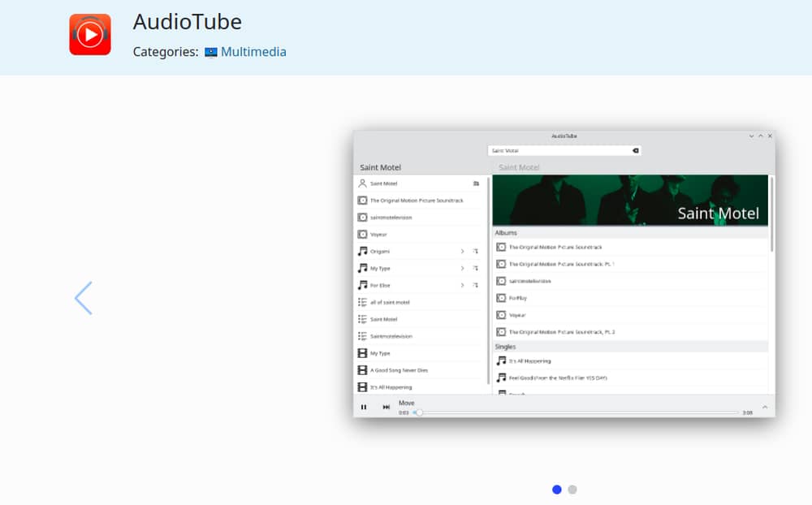Go to the previous screenshot with left arrow
This screenshot has height=505, width=812.
(84, 298)
